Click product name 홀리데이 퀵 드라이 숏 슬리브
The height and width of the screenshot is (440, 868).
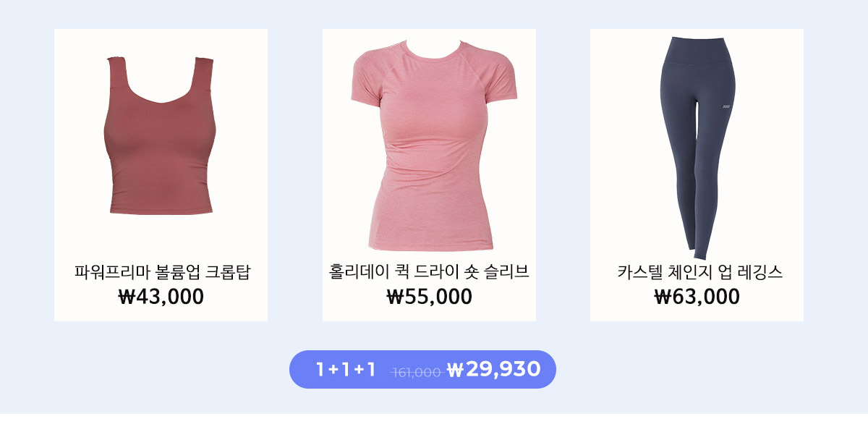click(x=428, y=273)
